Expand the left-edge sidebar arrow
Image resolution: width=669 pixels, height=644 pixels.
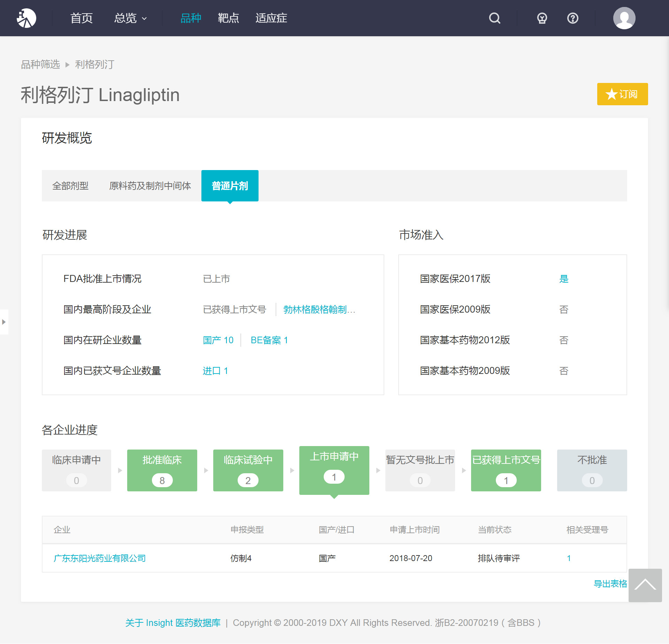5,322
